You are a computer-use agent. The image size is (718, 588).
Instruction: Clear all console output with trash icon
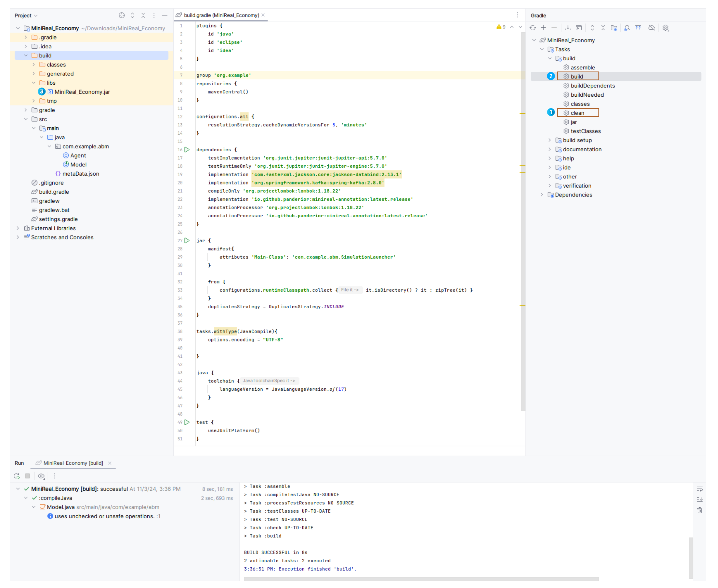[x=700, y=510]
